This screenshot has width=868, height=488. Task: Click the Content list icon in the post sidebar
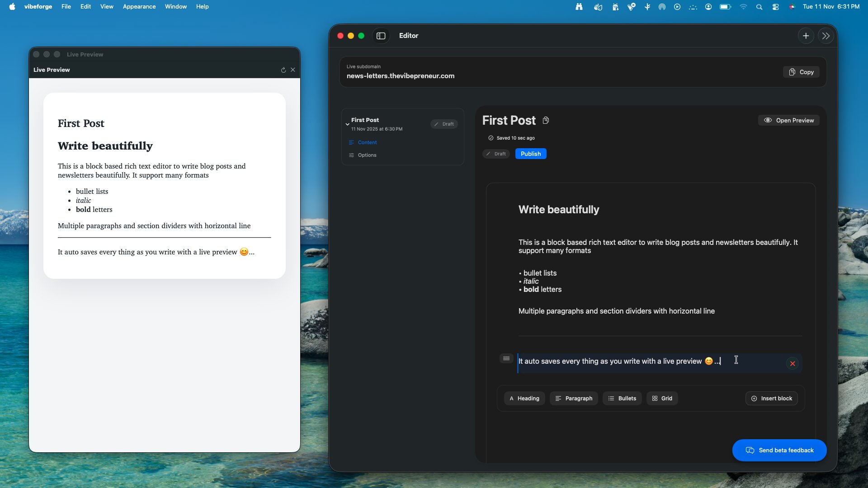(352, 142)
